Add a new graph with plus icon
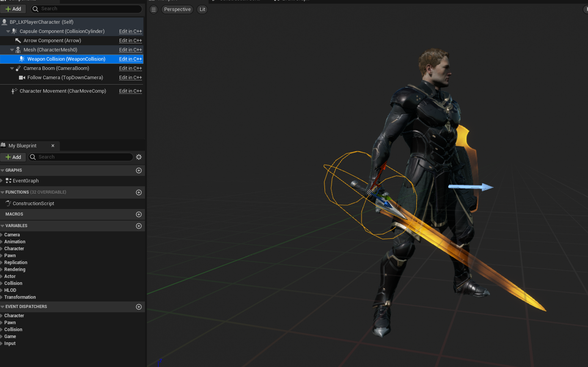Viewport: 588px width, 367px height. pyautogui.click(x=139, y=170)
